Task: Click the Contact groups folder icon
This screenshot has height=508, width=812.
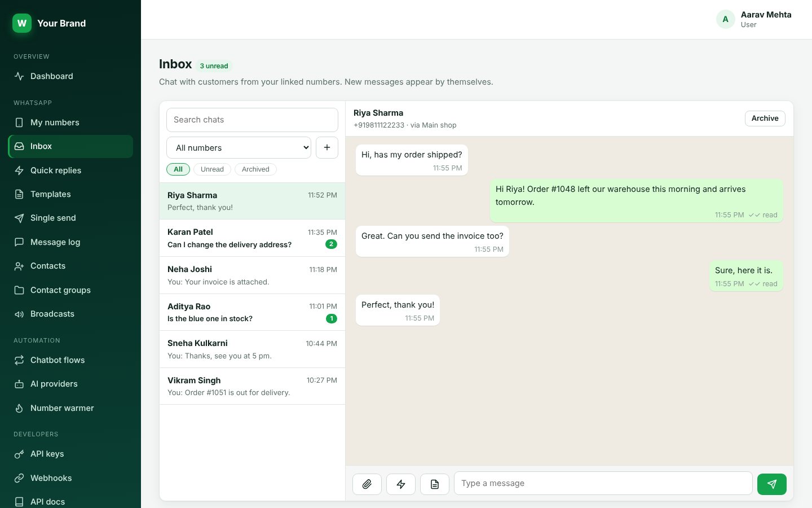Action: click(x=19, y=290)
